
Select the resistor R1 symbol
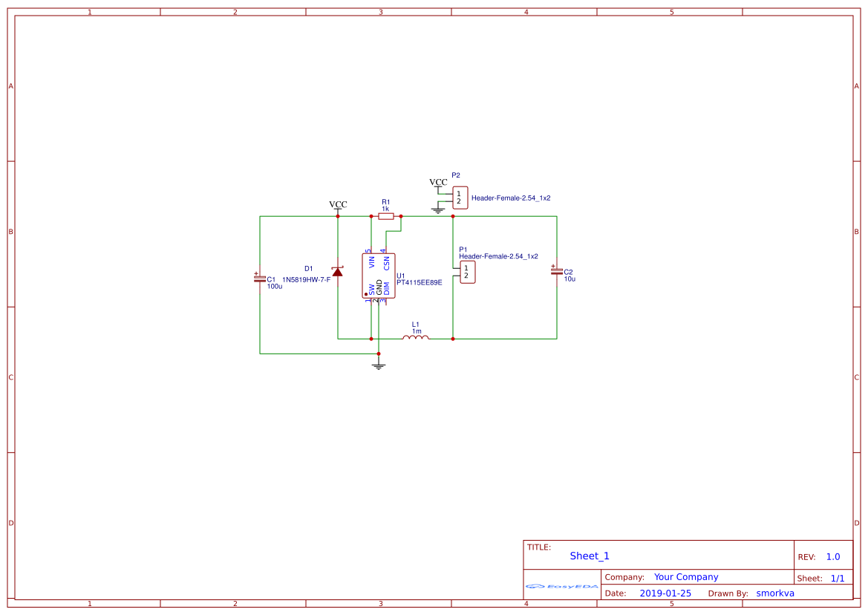pyautogui.click(x=386, y=216)
